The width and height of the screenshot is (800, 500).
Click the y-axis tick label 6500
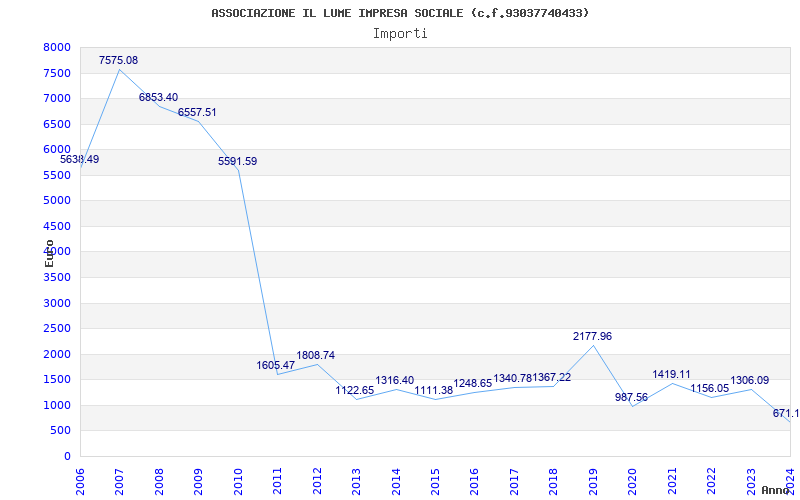tap(58, 124)
